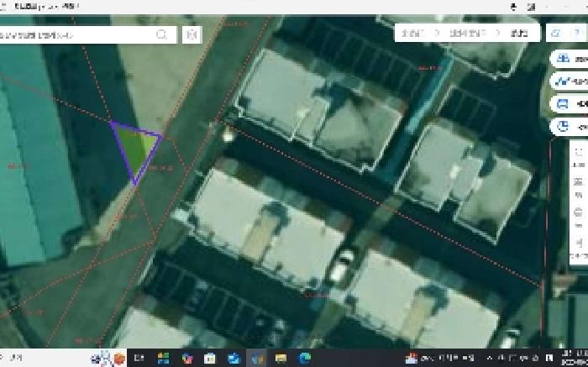Screen dimensions: 588x367
Task: Click the address search input field
Action: pyautogui.click(x=76, y=34)
